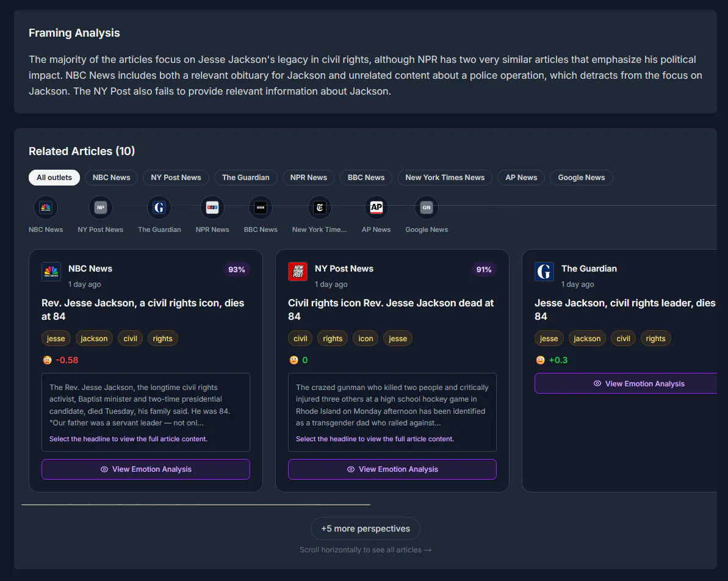Click '1 day ago' under NBC News

coord(84,284)
